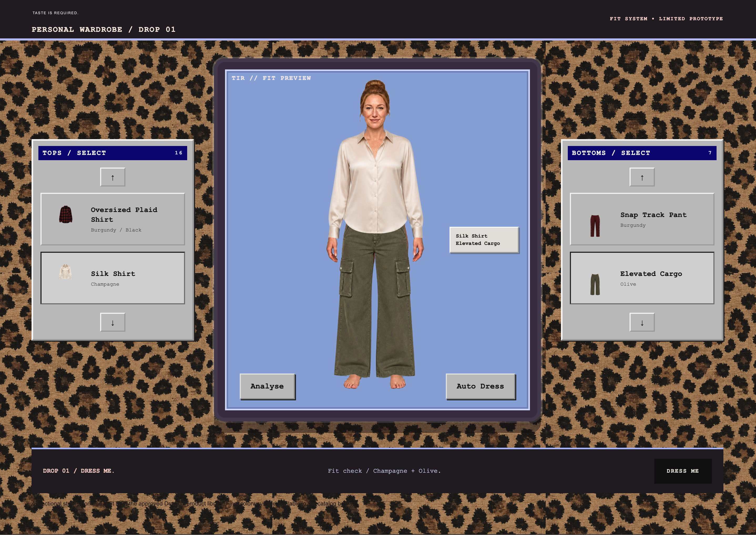Click the TOPS / SELECT header

113,153
